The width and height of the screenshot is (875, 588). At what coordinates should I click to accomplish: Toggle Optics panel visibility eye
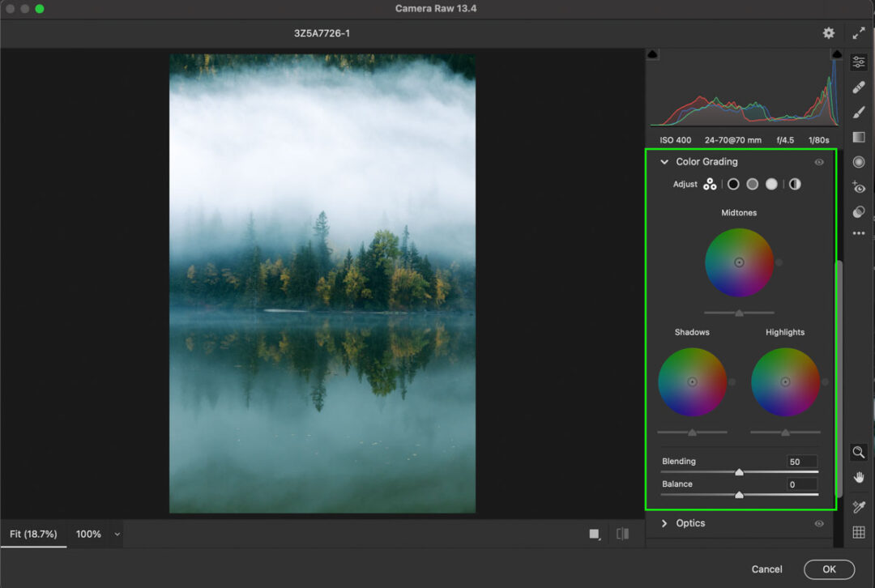coord(818,523)
